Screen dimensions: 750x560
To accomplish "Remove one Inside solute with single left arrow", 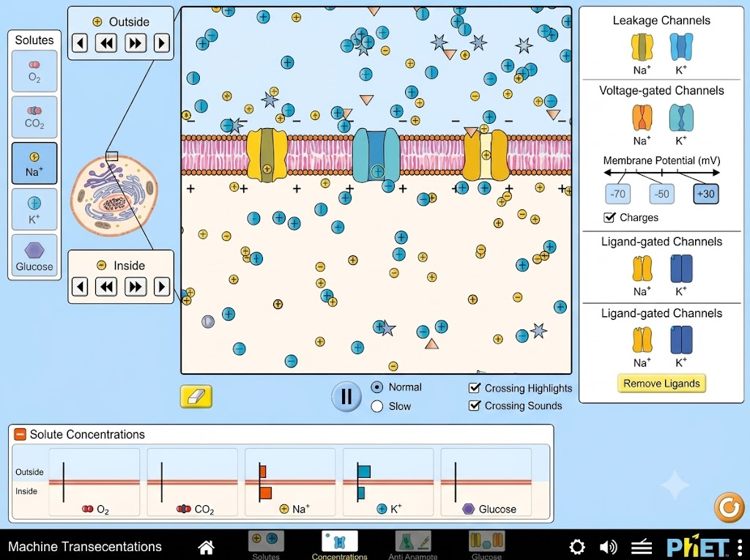I will click(80, 287).
